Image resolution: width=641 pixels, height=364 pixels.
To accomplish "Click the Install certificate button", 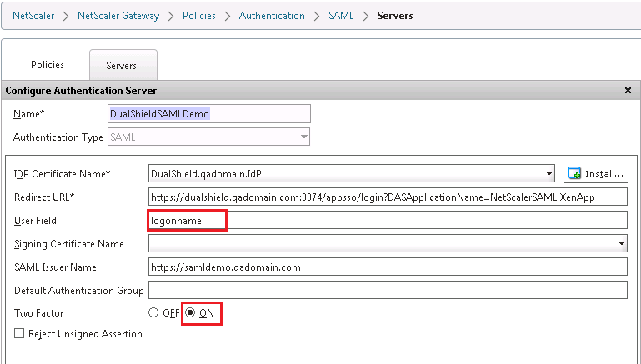I will coord(597,173).
